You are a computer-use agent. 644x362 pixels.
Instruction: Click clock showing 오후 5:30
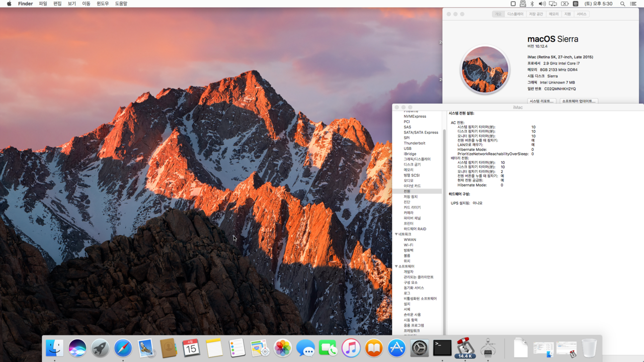point(598,4)
